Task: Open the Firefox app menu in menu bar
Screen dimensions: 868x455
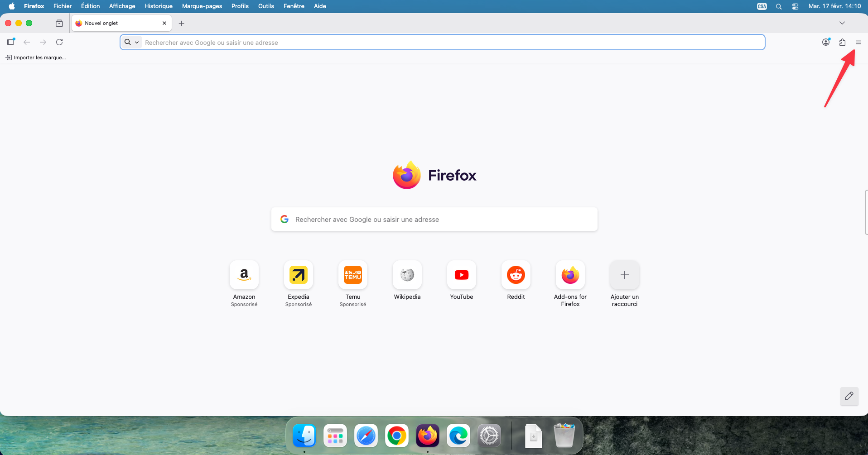Action: point(34,6)
